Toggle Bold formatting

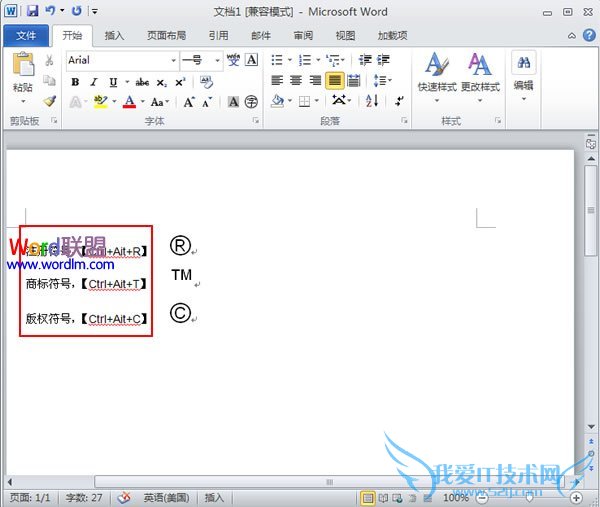(75, 82)
